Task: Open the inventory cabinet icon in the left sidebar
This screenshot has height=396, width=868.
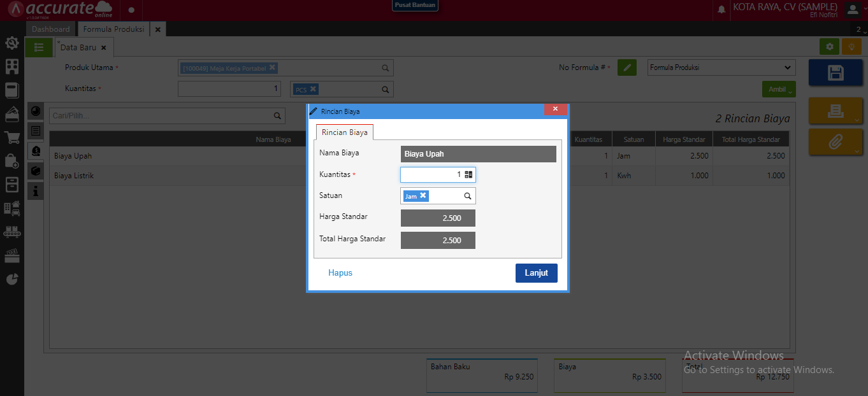Action: tap(11, 185)
